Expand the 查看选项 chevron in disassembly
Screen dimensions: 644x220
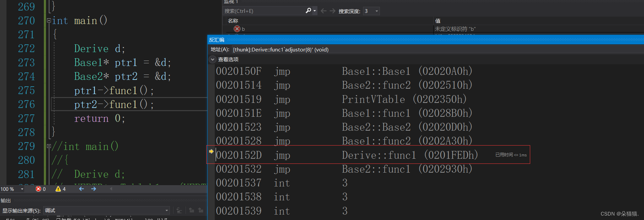[212, 60]
